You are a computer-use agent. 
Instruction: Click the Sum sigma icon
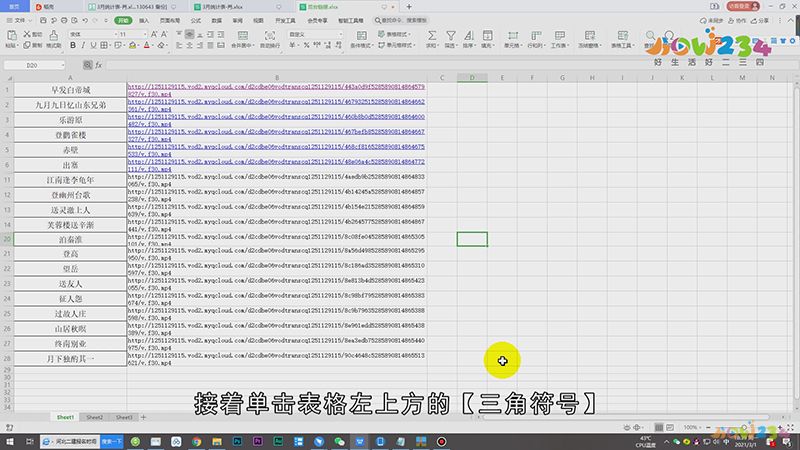432,36
